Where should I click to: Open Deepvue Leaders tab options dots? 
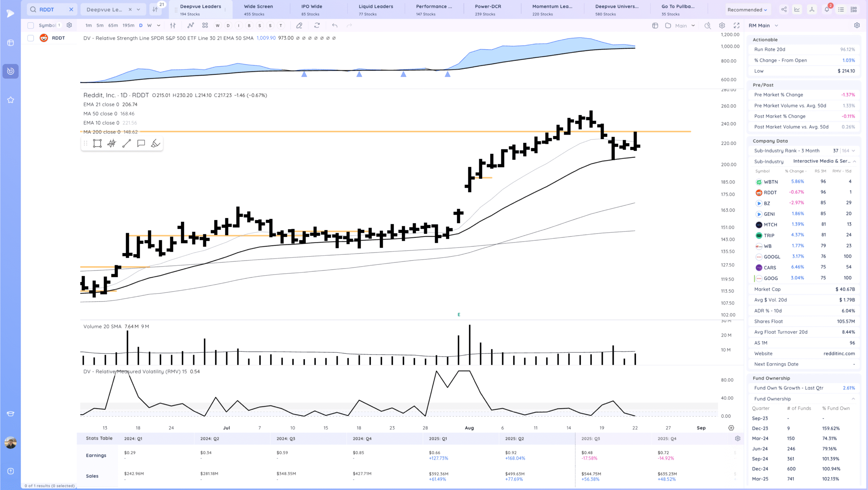225,10
